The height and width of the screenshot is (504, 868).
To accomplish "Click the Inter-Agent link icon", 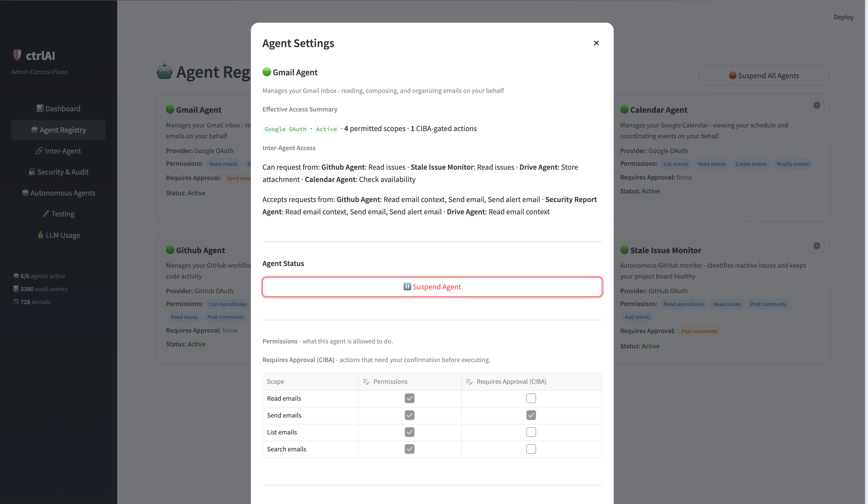I will [39, 151].
